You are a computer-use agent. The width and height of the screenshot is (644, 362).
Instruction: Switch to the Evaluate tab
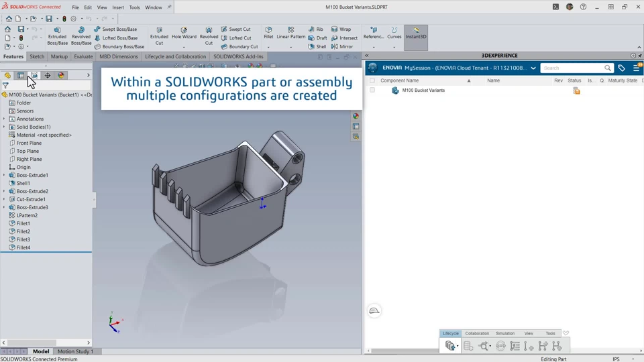83,56
